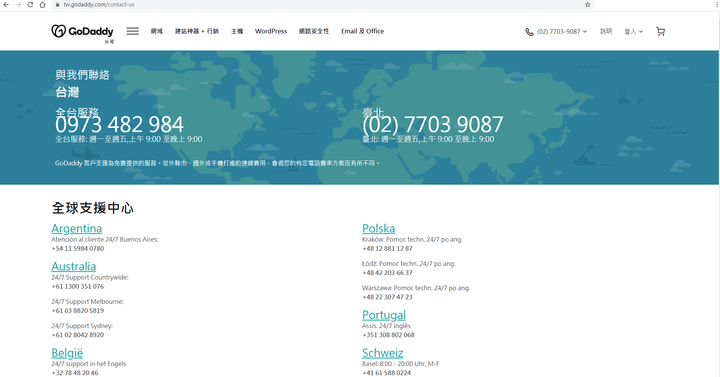Click the +61 1300 351 076 number
This screenshot has width=720, height=377.
tap(78, 287)
